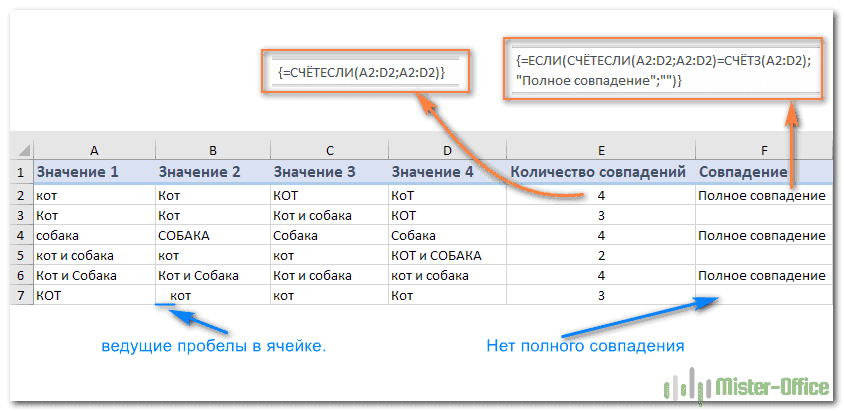This screenshot has width=844, height=412.
Task: Select row 1 header number
Action: (21, 172)
